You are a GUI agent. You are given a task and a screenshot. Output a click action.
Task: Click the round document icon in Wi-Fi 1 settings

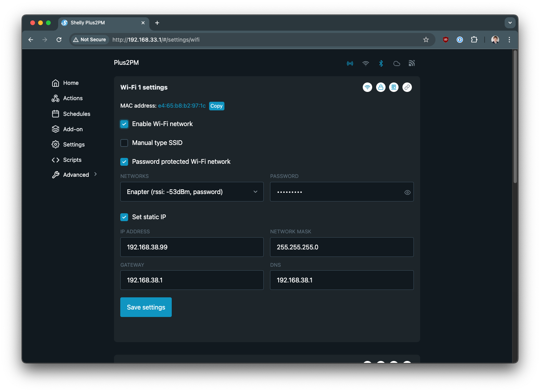(394, 87)
